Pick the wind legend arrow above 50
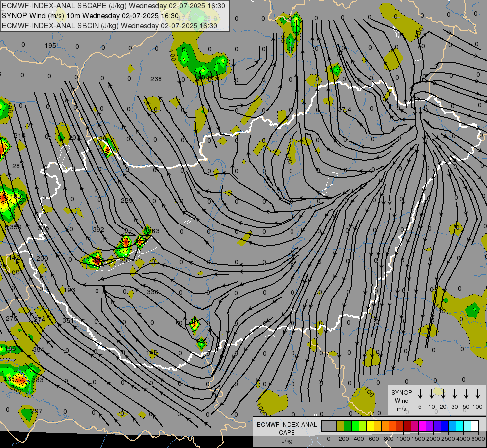This screenshot has height=448, width=487. point(466,394)
